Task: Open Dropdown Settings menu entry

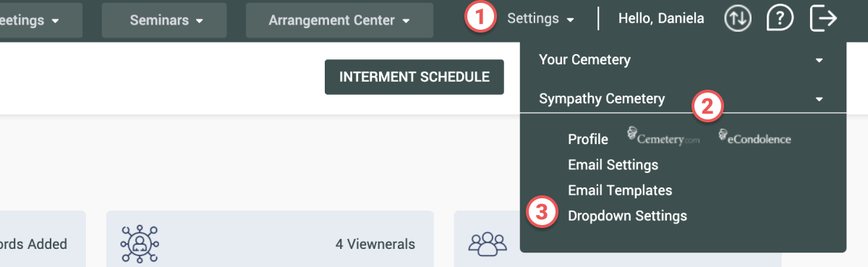Action: (x=628, y=216)
